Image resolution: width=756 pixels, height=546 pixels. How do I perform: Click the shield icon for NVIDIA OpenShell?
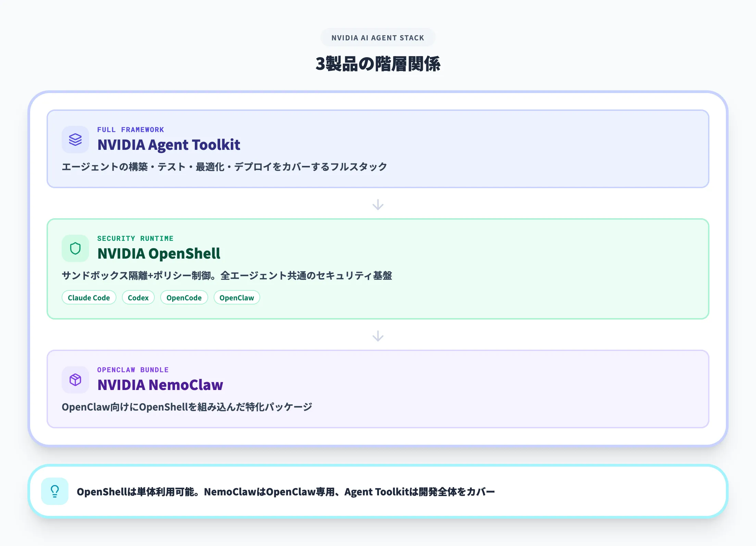click(x=75, y=248)
